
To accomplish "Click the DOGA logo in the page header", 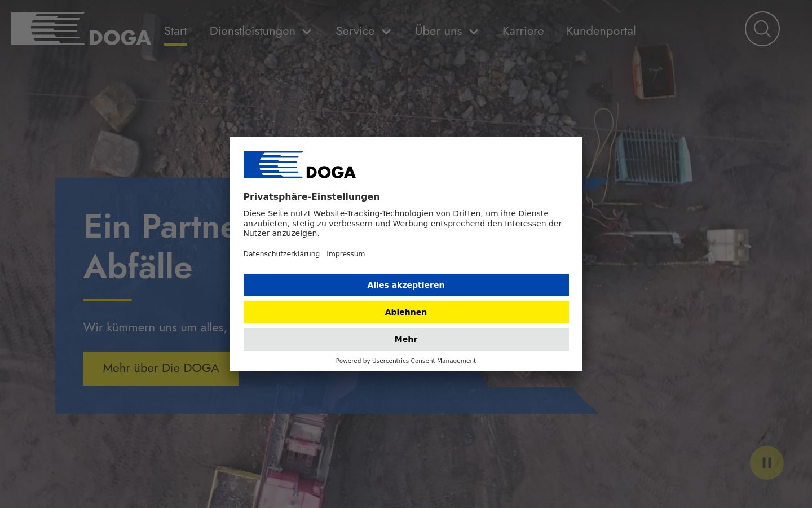I will pos(81,29).
